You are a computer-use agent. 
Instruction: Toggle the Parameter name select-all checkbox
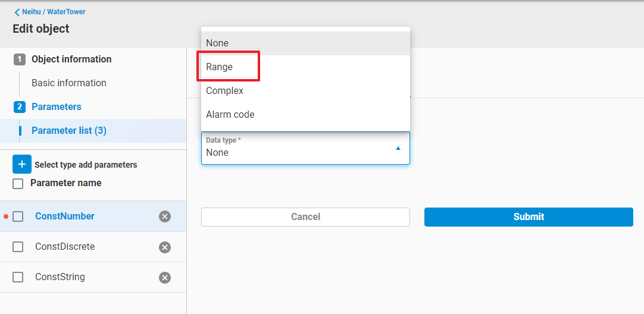click(18, 184)
